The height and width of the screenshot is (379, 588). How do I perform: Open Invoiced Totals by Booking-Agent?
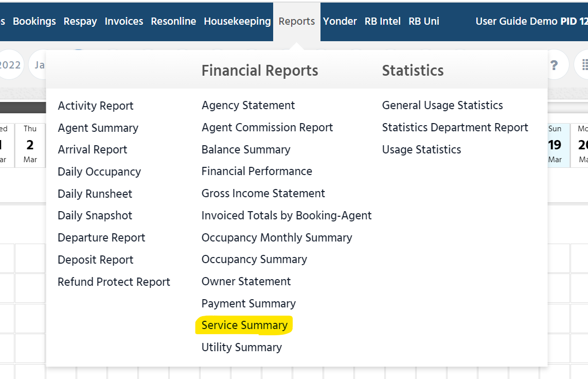(x=286, y=216)
